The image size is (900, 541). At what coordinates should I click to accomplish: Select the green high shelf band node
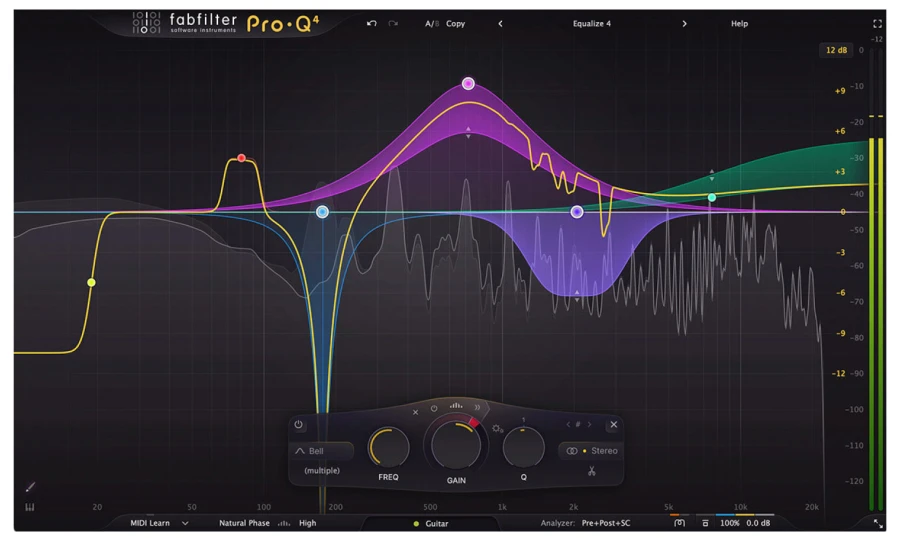[712, 197]
